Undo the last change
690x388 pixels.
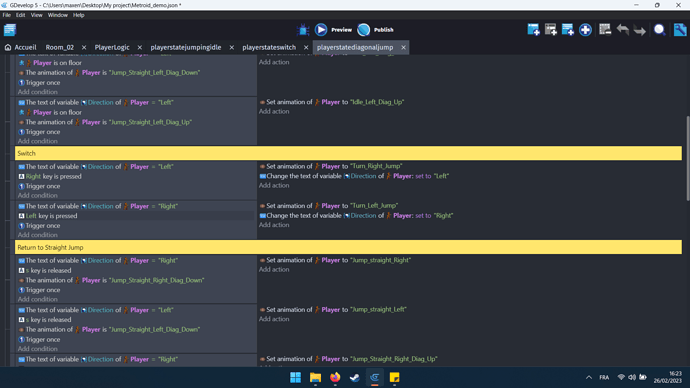click(622, 30)
